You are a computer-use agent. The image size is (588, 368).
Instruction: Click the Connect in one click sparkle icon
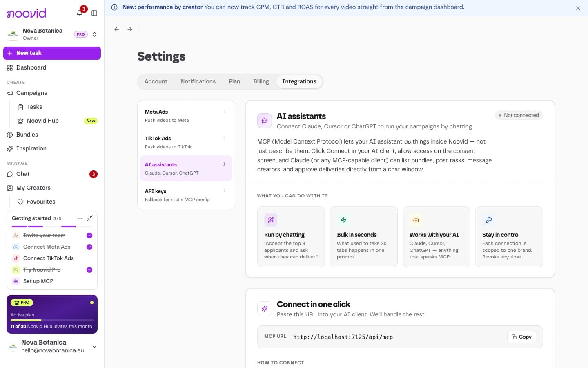265,309
